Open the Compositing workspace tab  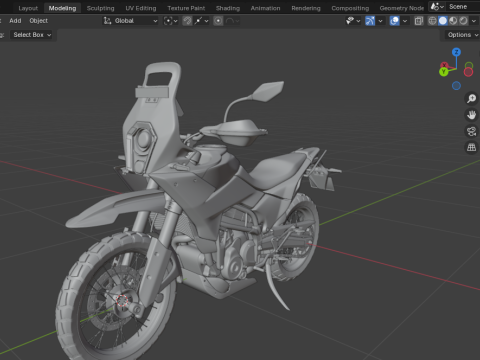[x=350, y=8]
